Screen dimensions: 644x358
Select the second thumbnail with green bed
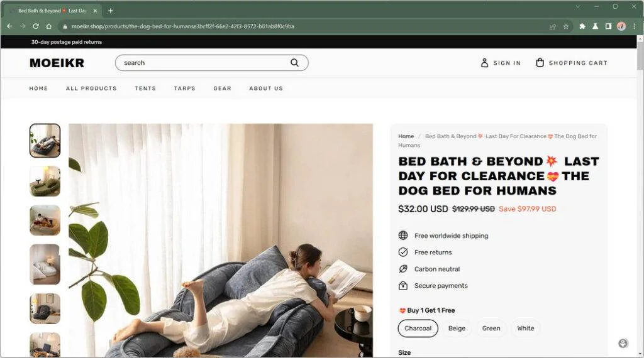point(45,182)
